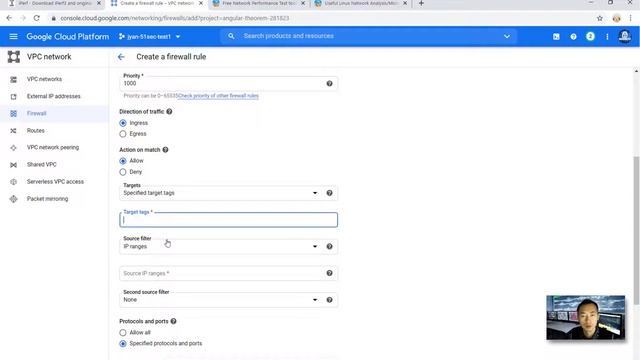
Task: Go back using the arrow beside Create a firewall rule
Action: tap(121, 57)
